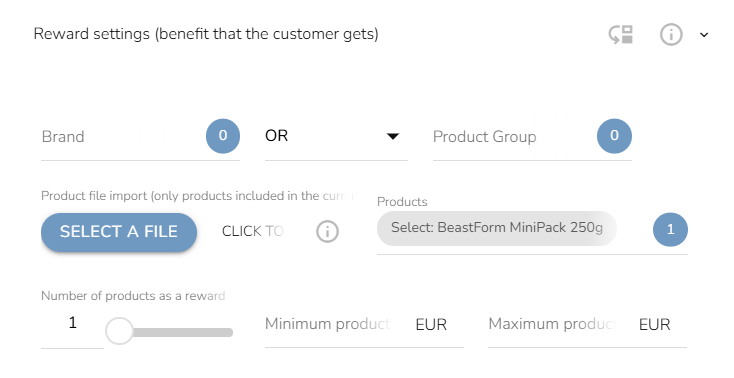734x378 pixels.
Task: Click the SELECT A FILE button
Action: click(x=119, y=232)
